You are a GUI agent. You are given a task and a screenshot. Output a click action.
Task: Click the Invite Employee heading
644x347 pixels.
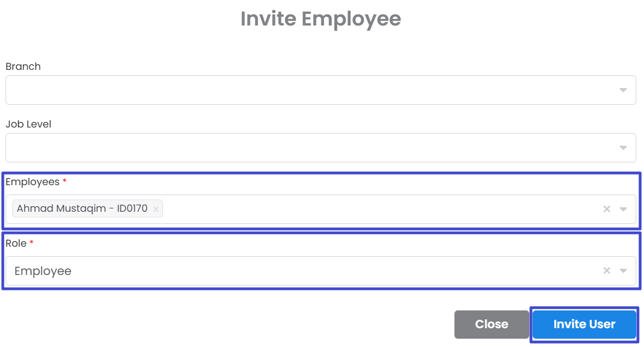[x=321, y=19]
